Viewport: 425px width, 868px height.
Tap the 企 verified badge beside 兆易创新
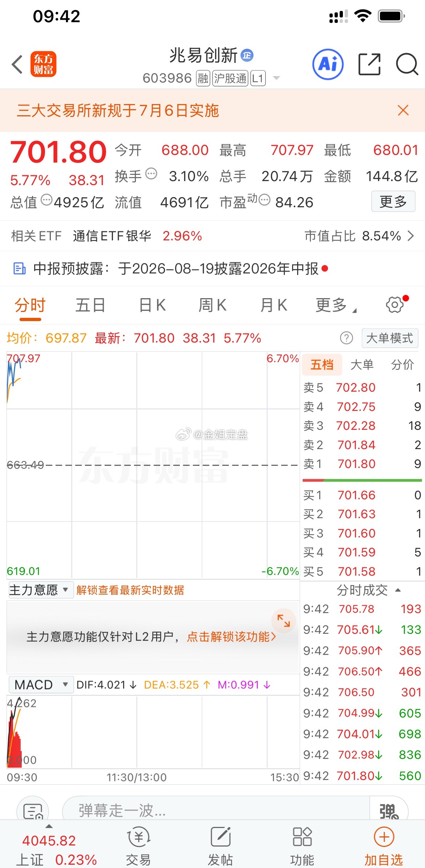tap(247, 56)
